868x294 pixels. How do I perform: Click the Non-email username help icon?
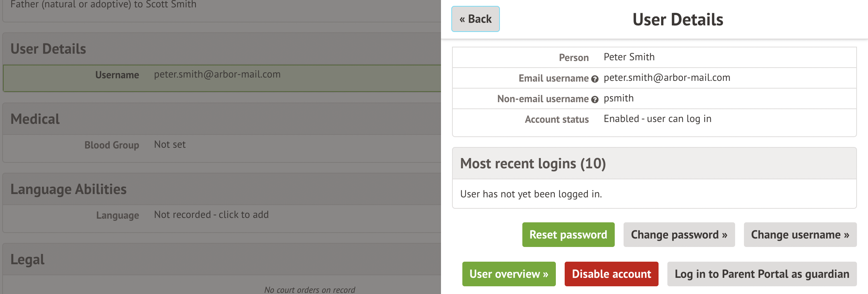pyautogui.click(x=595, y=99)
